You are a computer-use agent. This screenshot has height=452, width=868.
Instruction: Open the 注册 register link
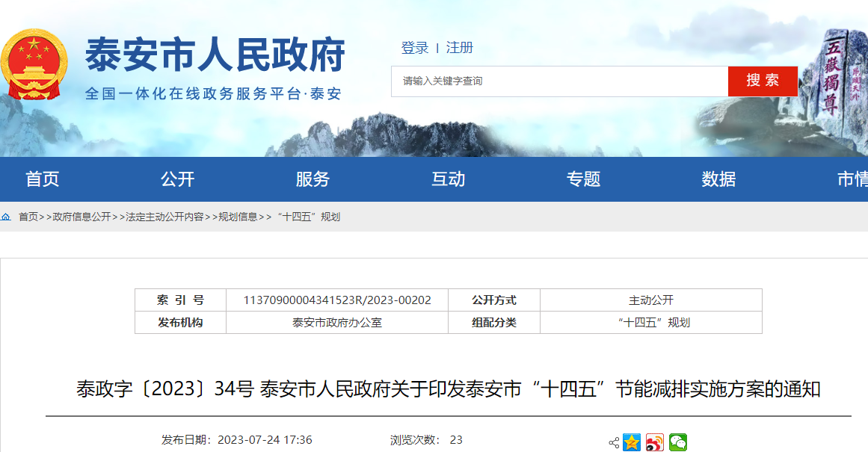460,48
